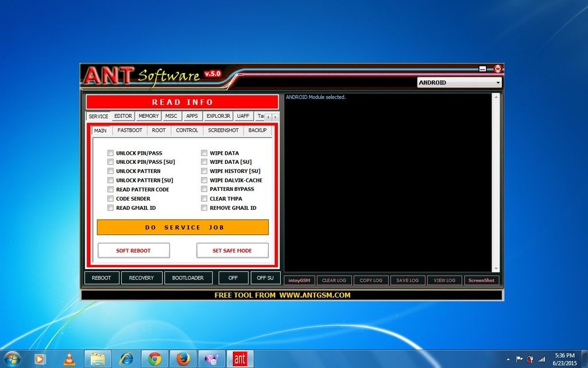Boot into RECOVERY mode button
588x368 pixels.
141,278
